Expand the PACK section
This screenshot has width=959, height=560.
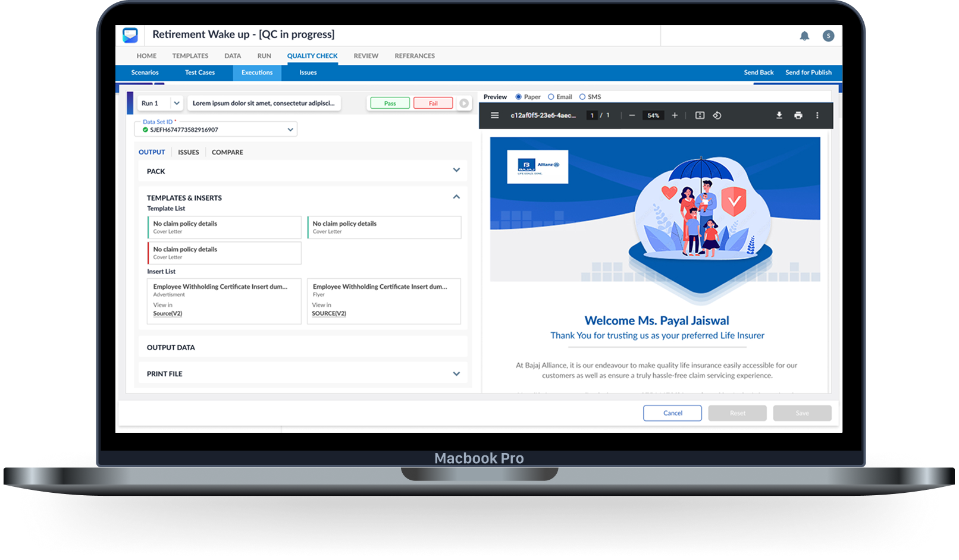pyautogui.click(x=456, y=171)
